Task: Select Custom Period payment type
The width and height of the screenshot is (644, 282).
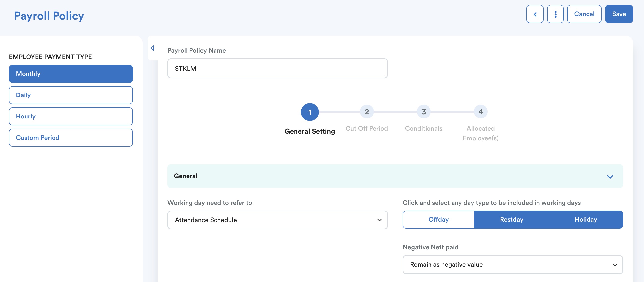Action: click(71, 137)
